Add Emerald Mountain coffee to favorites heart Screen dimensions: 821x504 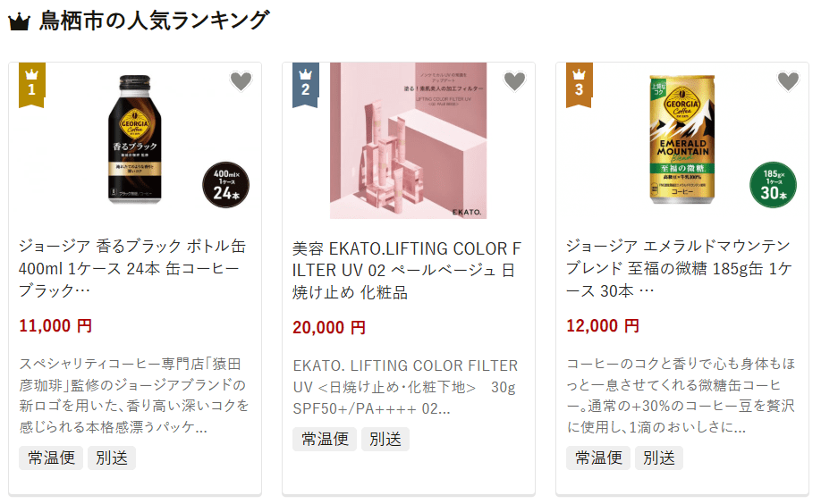788,81
